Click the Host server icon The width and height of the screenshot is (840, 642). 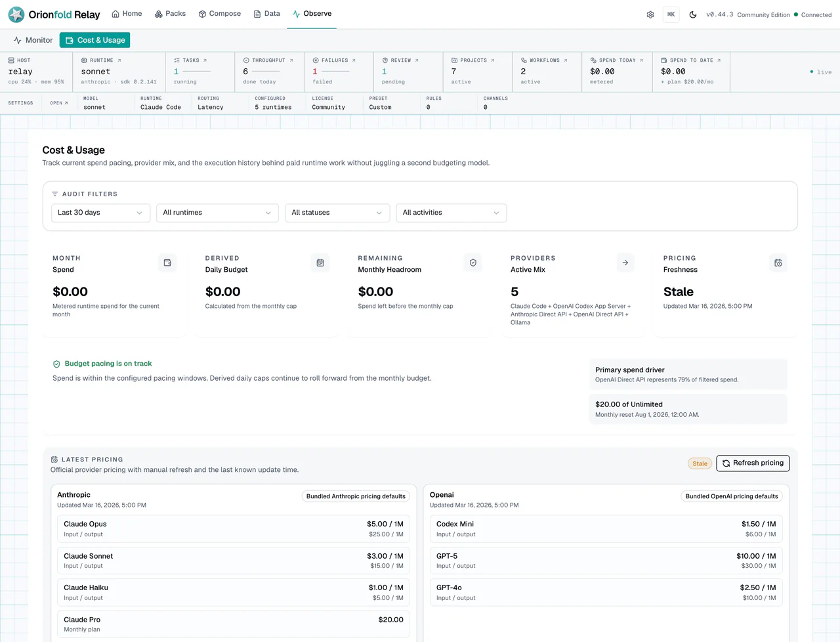[11, 60]
